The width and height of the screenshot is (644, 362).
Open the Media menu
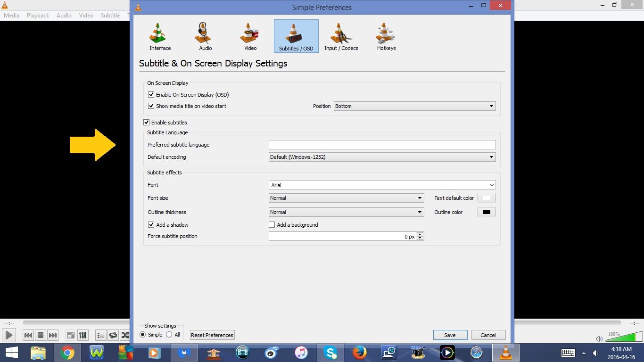coord(11,15)
